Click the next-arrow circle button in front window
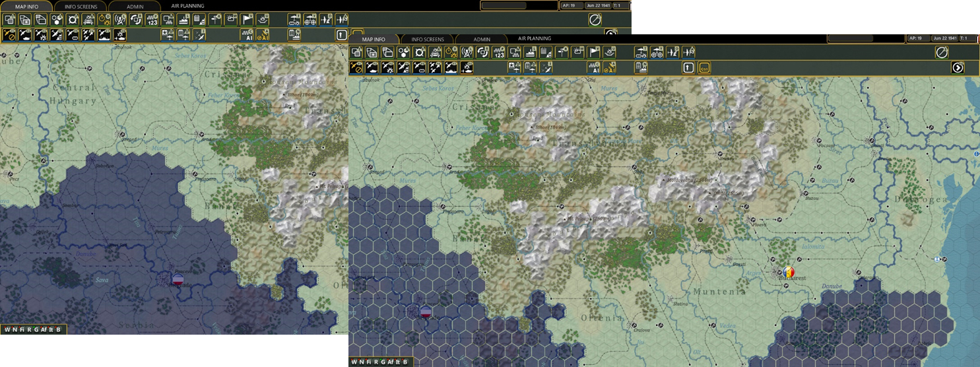The image size is (980, 367). [958, 67]
